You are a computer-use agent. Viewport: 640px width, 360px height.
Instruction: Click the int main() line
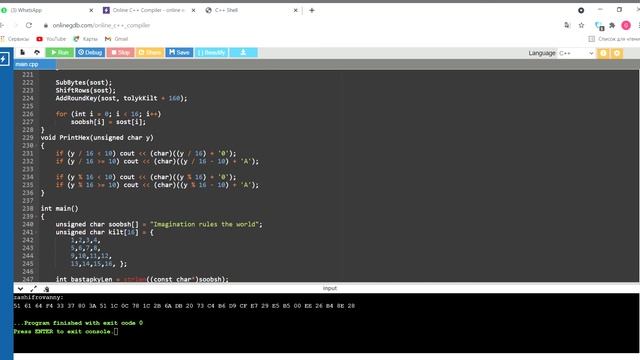pos(60,209)
